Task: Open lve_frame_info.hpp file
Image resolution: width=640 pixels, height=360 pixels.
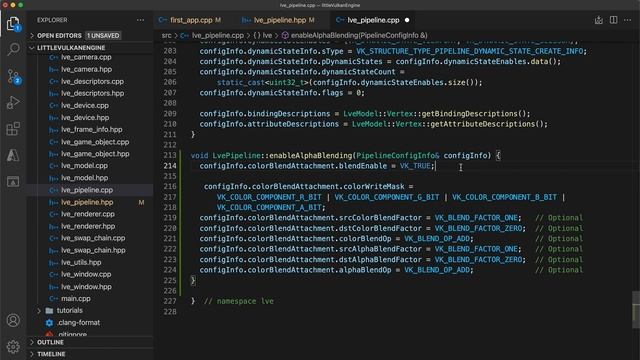Action: [91, 129]
